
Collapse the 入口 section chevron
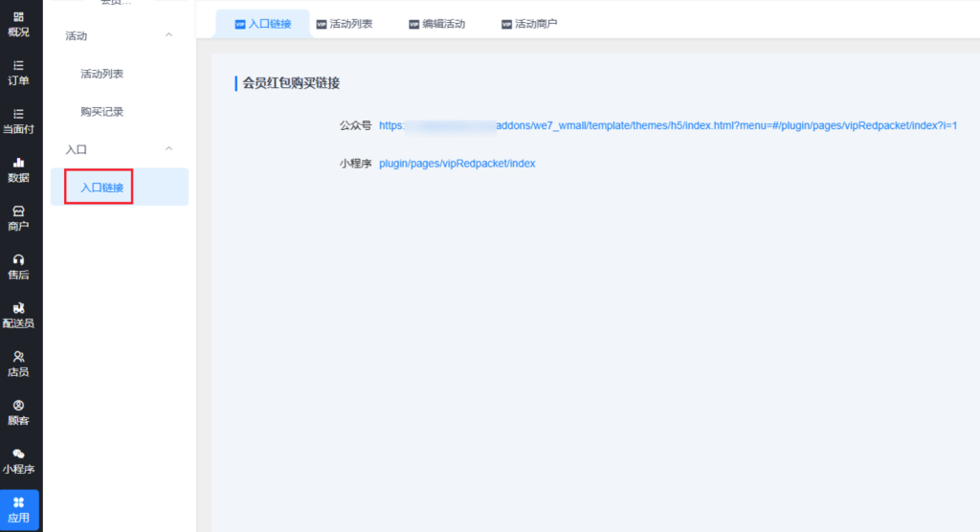pyautogui.click(x=169, y=149)
